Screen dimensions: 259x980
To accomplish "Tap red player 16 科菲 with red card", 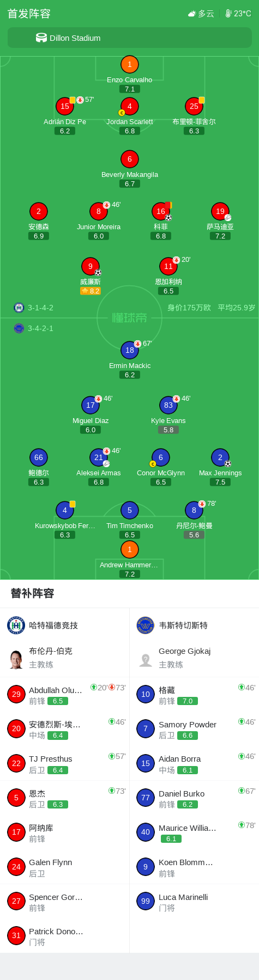I will point(161,211).
